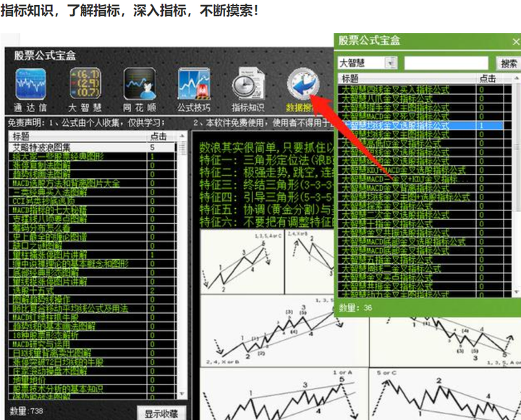521x420 pixels.
Task: Select 18种股票形态解析 row
Action: (x=93, y=335)
